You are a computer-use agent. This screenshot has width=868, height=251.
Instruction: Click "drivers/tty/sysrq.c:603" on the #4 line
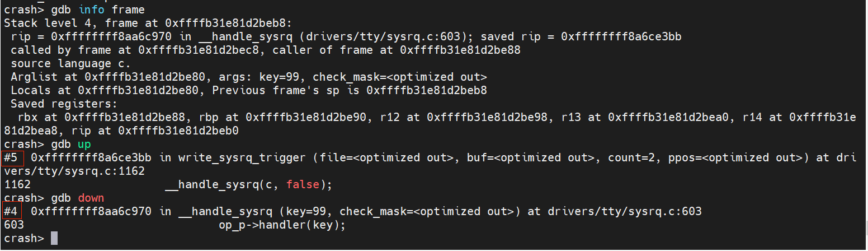[625, 211]
